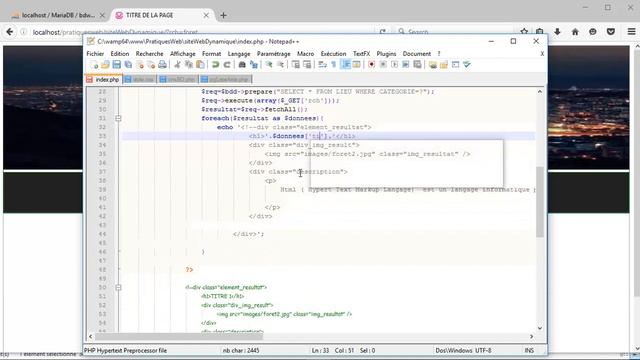Click the Firefox bookmark star icon
Image resolution: width=640 pixels, height=360 pixels.
click(524, 32)
